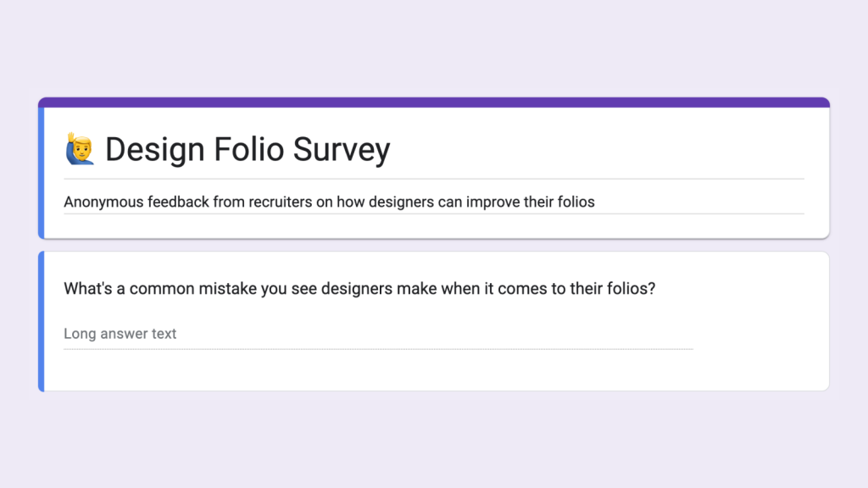Image resolution: width=868 pixels, height=488 pixels.
Task: Click the underline beneath the survey title
Action: coord(434,179)
